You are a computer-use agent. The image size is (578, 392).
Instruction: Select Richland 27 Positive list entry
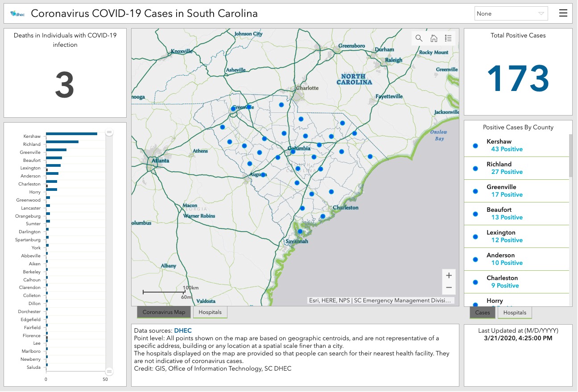(x=516, y=168)
